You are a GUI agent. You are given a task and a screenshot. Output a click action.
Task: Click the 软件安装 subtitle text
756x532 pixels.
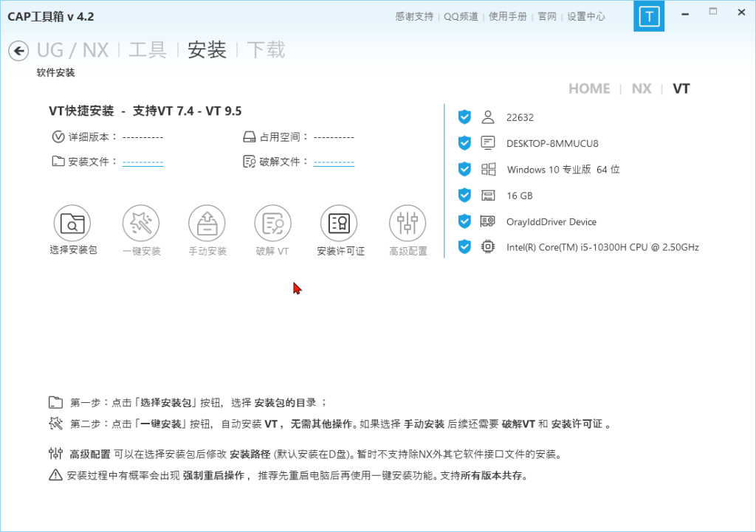click(x=56, y=73)
